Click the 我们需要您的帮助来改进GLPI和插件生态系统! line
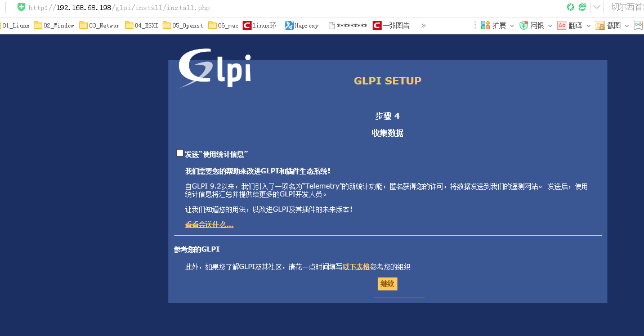The height and width of the screenshot is (336, 644). 257,171
